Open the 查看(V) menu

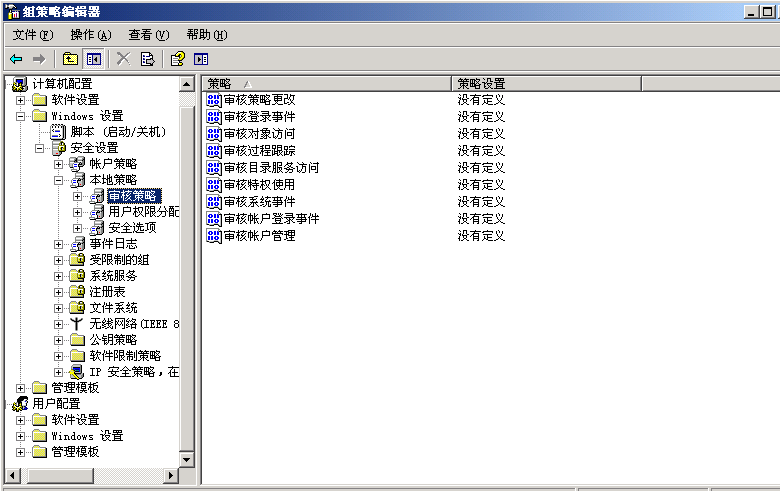coord(148,35)
